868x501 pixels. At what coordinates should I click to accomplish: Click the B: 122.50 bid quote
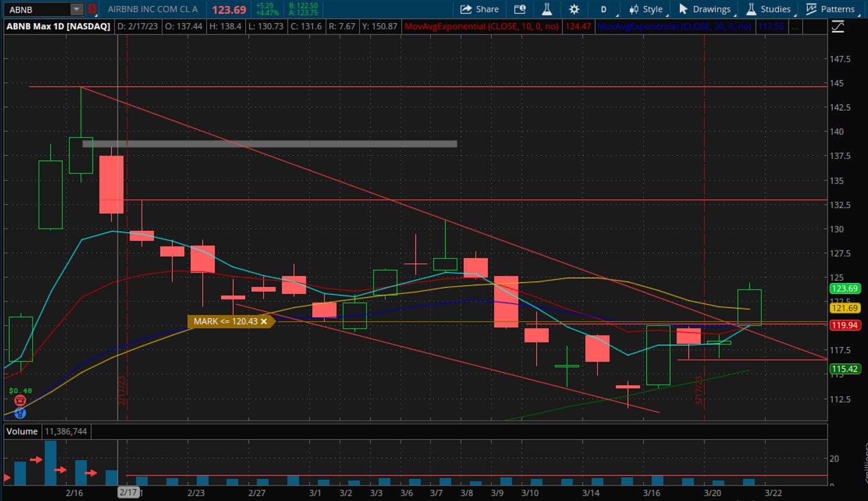click(x=303, y=5)
